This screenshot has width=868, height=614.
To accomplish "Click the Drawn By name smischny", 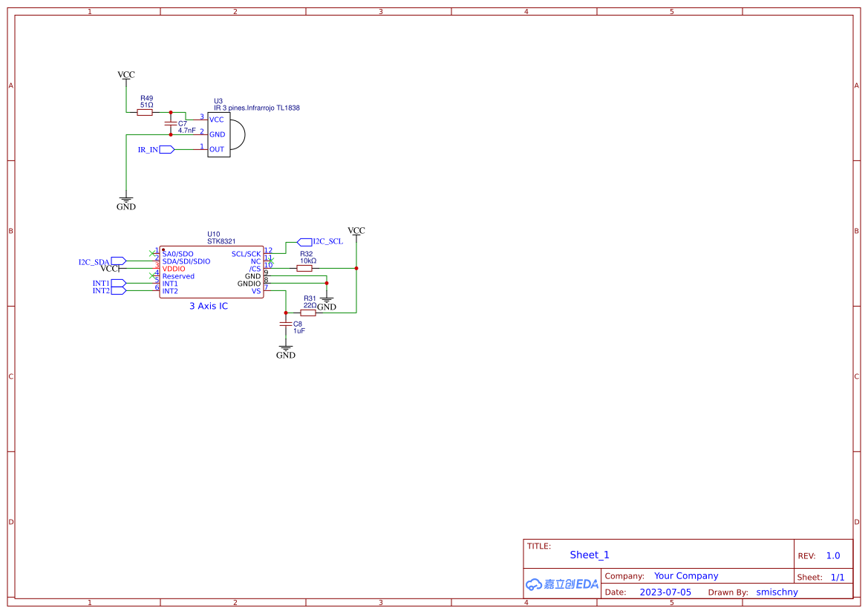I will (x=777, y=592).
